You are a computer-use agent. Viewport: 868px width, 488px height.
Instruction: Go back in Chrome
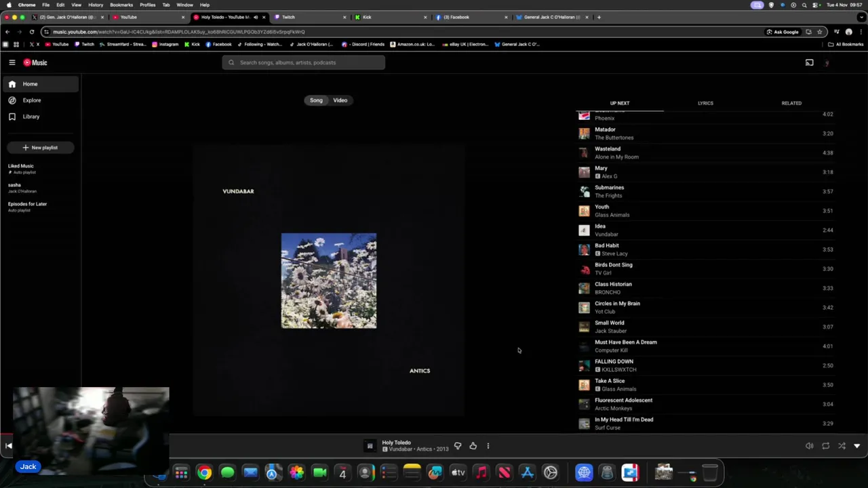pos(7,32)
